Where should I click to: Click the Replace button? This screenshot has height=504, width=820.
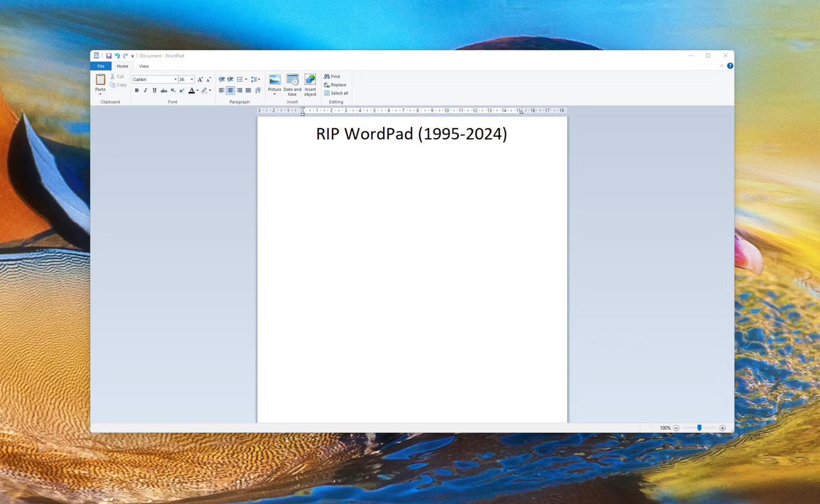click(335, 85)
